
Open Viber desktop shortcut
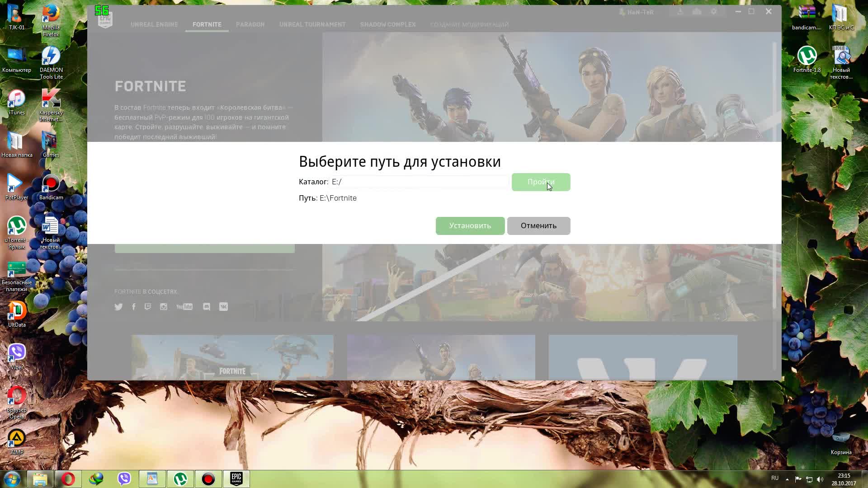click(17, 357)
